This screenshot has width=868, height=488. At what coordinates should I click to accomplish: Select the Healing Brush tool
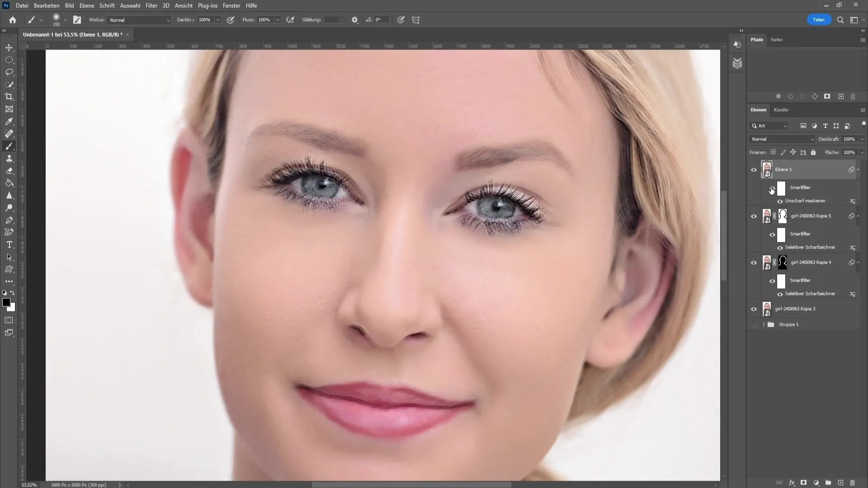[x=9, y=133]
